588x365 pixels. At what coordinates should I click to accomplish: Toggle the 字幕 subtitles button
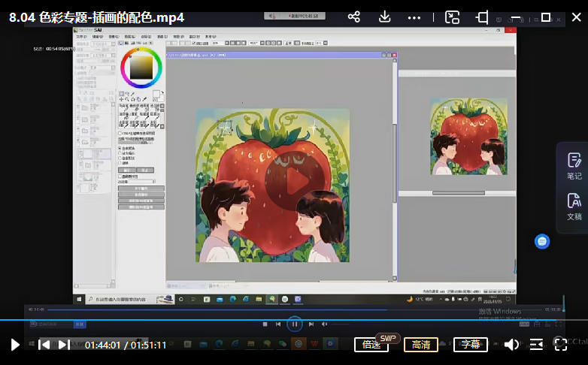(471, 345)
